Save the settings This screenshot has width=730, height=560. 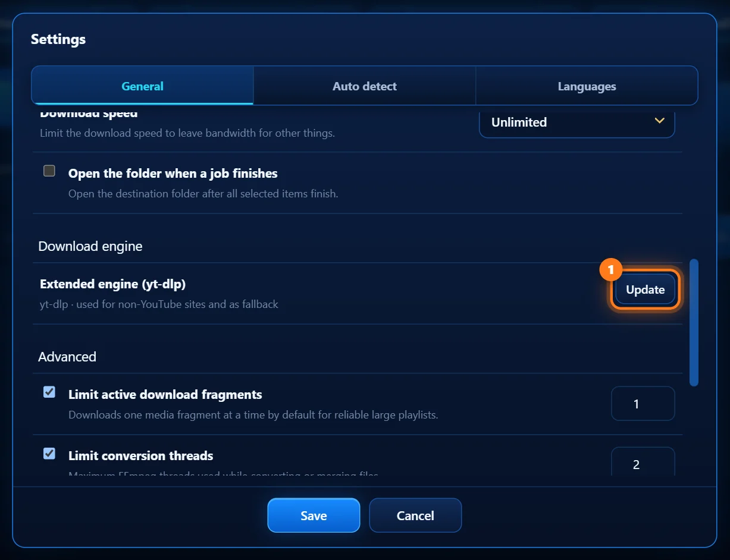tap(314, 515)
